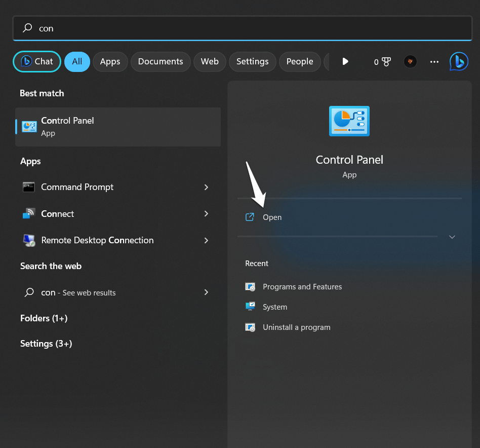Collapse the Control Panel details pane chevron
This screenshot has height=448, width=480.
[x=452, y=237]
